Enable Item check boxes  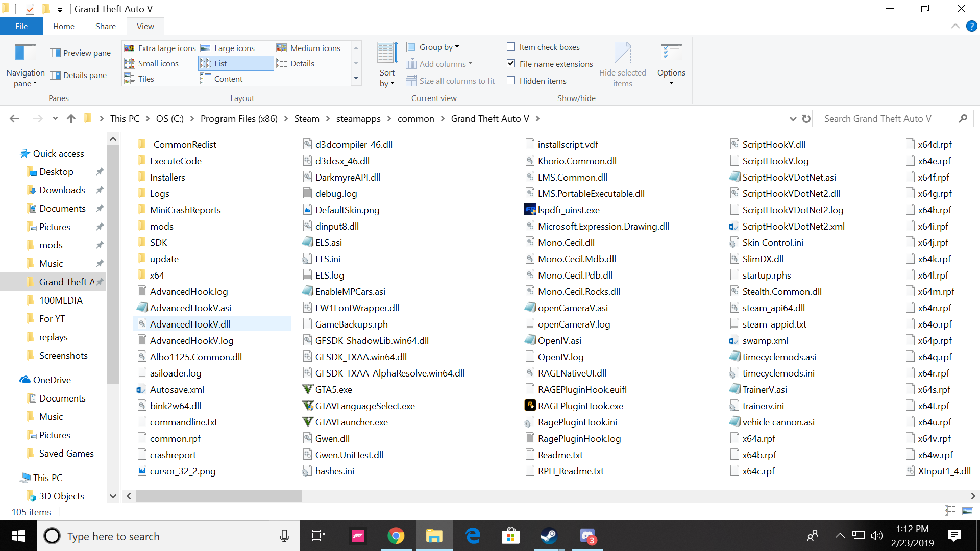pyautogui.click(x=511, y=46)
